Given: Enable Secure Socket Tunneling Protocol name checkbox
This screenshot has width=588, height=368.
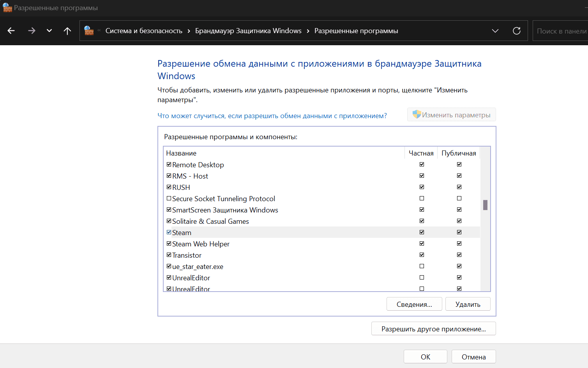Looking at the screenshot, I should tap(169, 198).
